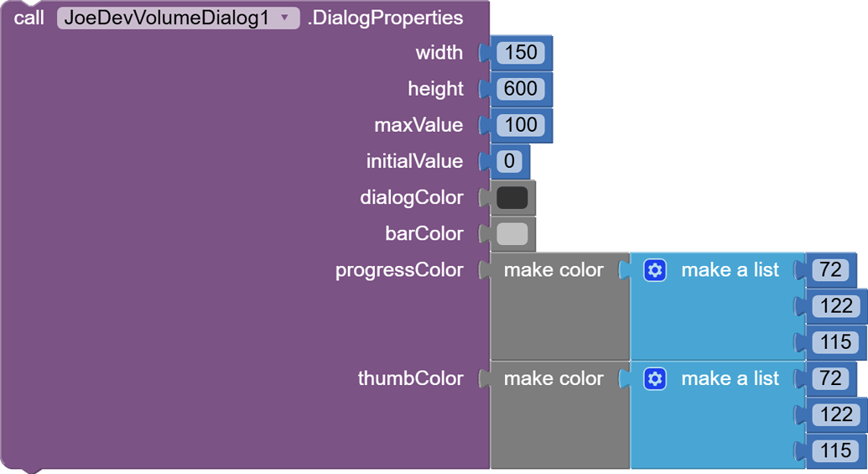
Task: Select the .DialogProperties call block label
Action: tap(385, 18)
